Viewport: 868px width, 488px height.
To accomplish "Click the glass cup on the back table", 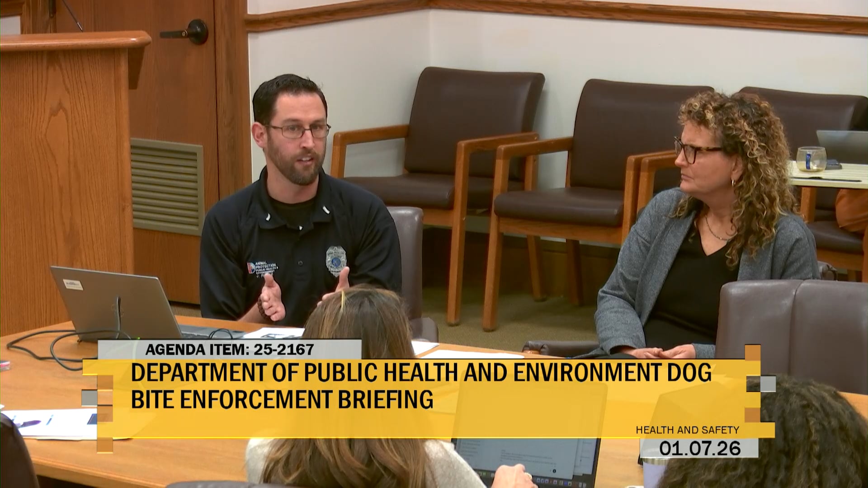I will pos(811,159).
